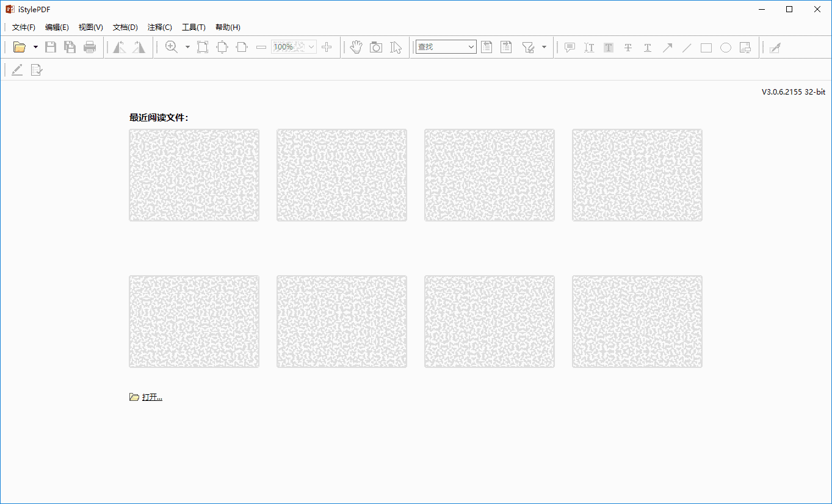832x504 pixels.
Task: Select the ellipse annotation tool
Action: (x=726, y=47)
